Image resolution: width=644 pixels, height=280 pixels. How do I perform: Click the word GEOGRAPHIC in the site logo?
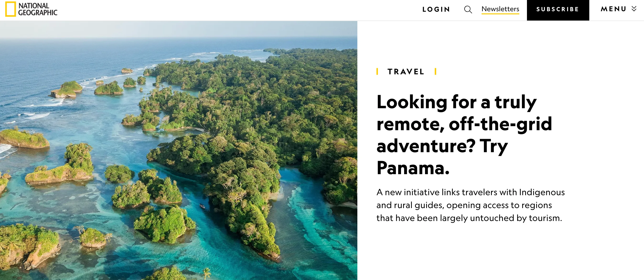(x=38, y=12)
